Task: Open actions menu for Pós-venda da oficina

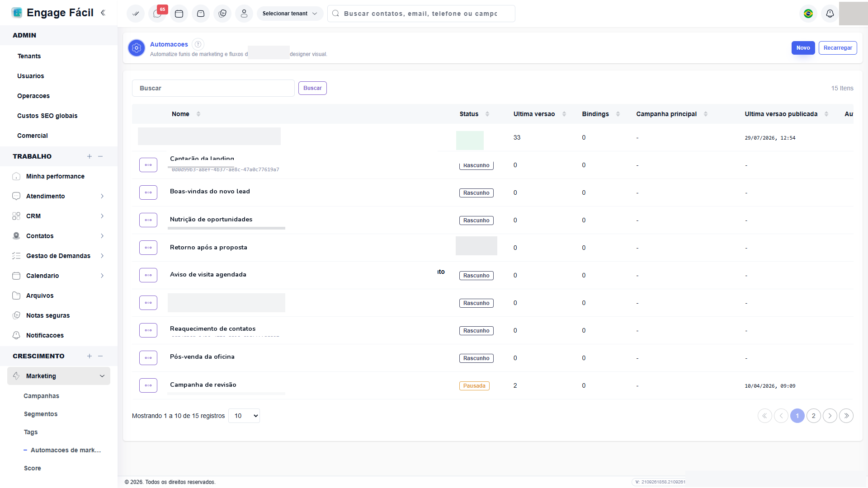Action: 148,358
